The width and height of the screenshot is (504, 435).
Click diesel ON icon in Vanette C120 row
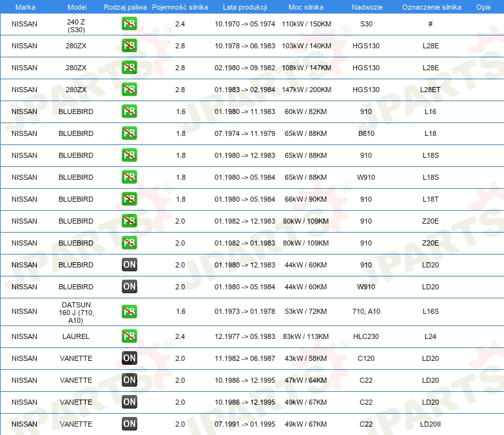tap(129, 358)
